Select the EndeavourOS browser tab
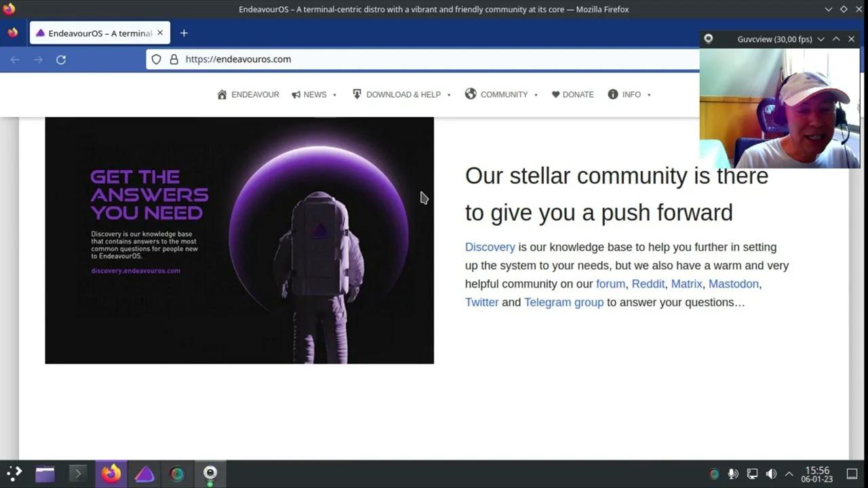The width and height of the screenshot is (868, 488). [x=99, y=33]
